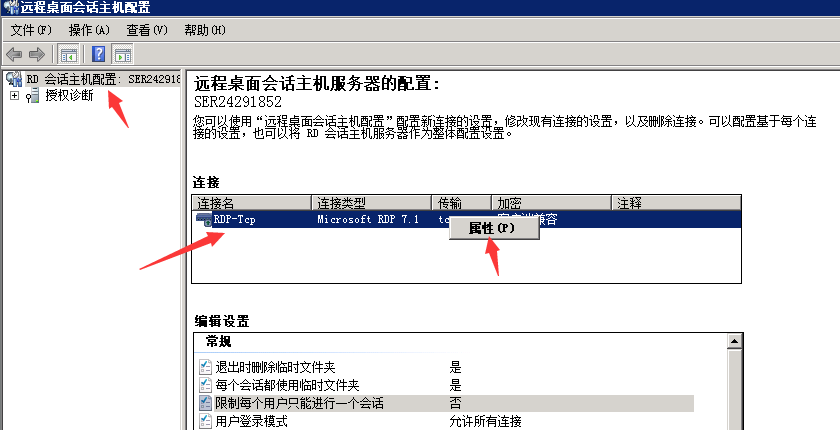Toggle the show/hide console tree icon

tap(69, 54)
